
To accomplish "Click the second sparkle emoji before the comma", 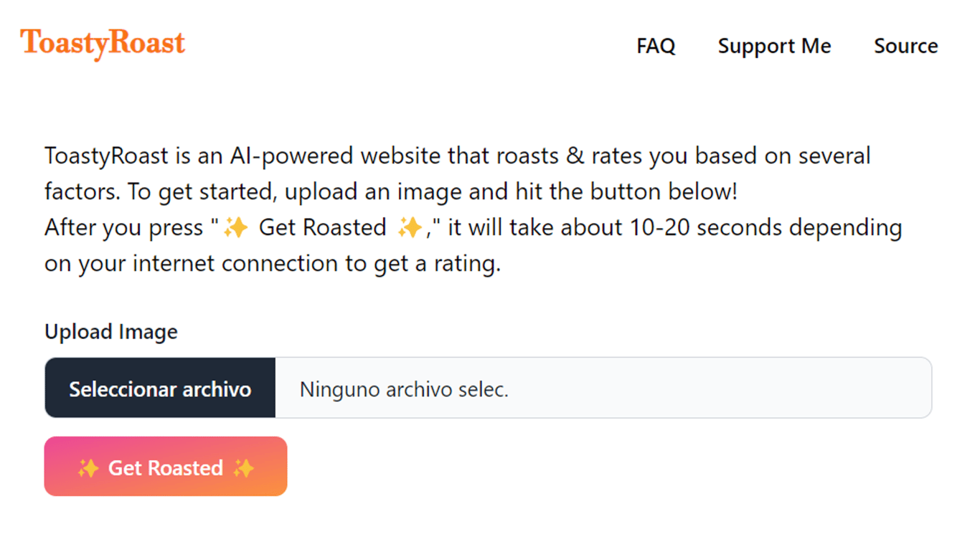I will coord(409,228).
